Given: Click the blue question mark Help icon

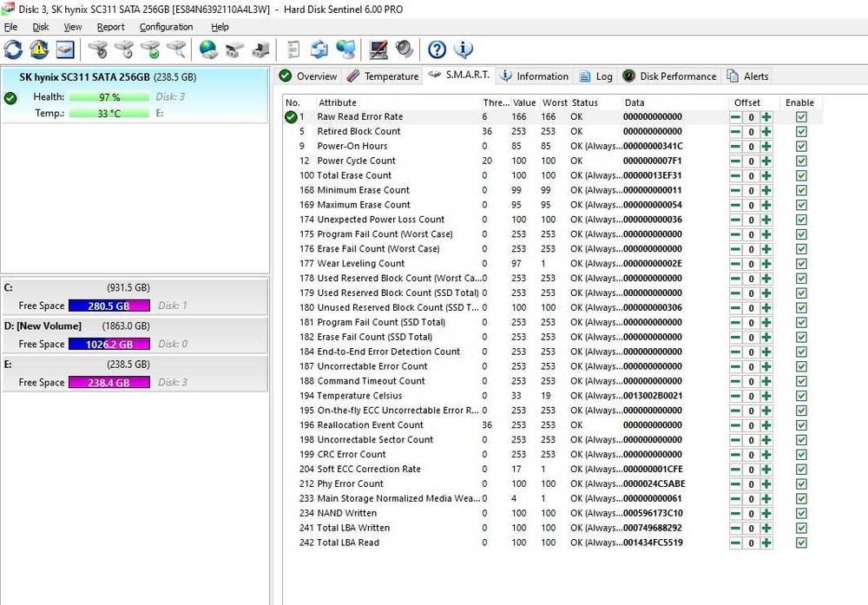Looking at the screenshot, I should (x=437, y=49).
